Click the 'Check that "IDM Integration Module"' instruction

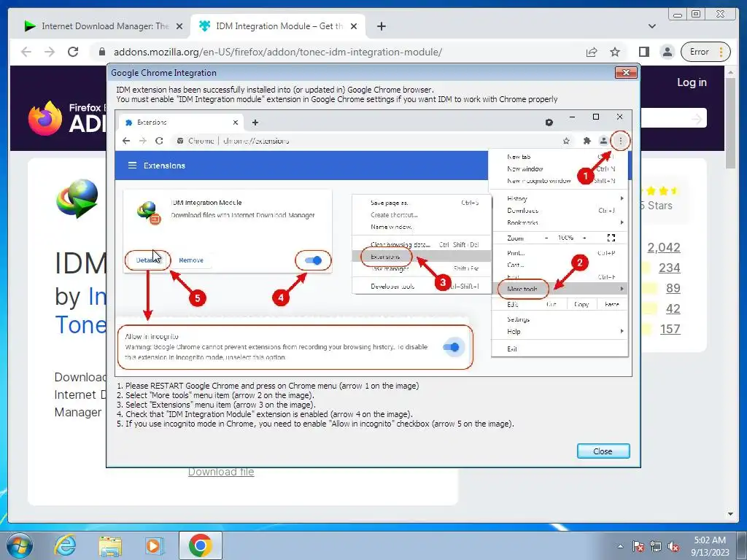pos(264,414)
